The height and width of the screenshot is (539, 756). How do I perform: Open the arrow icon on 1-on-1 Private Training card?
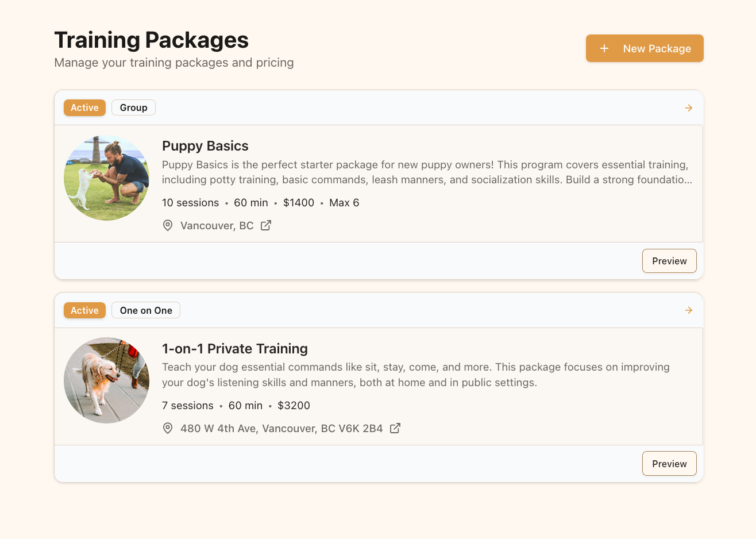tap(688, 310)
